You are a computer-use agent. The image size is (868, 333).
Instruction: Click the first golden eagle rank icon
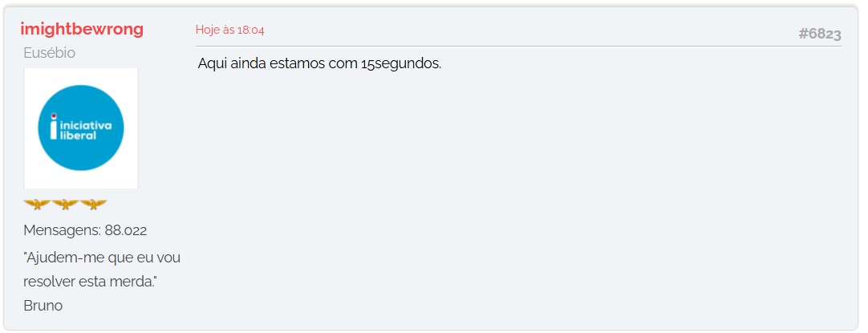(x=37, y=204)
